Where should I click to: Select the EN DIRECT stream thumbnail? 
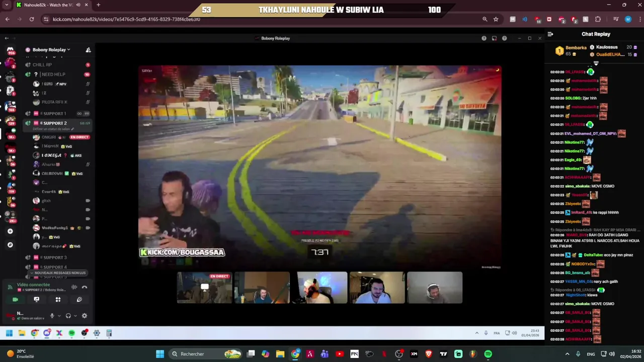tap(204, 288)
